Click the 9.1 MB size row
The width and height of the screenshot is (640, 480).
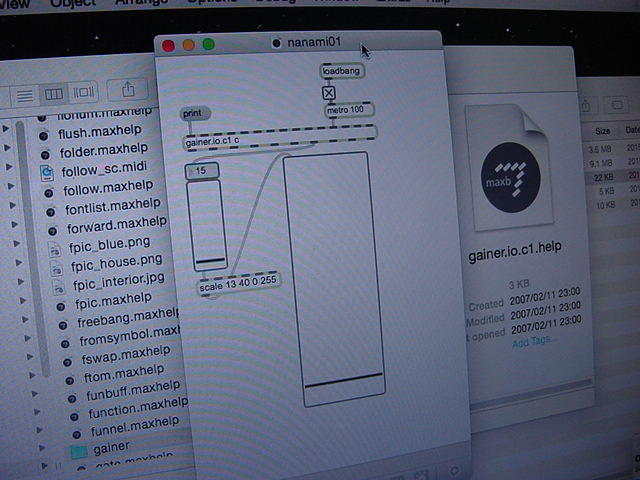[x=600, y=163]
